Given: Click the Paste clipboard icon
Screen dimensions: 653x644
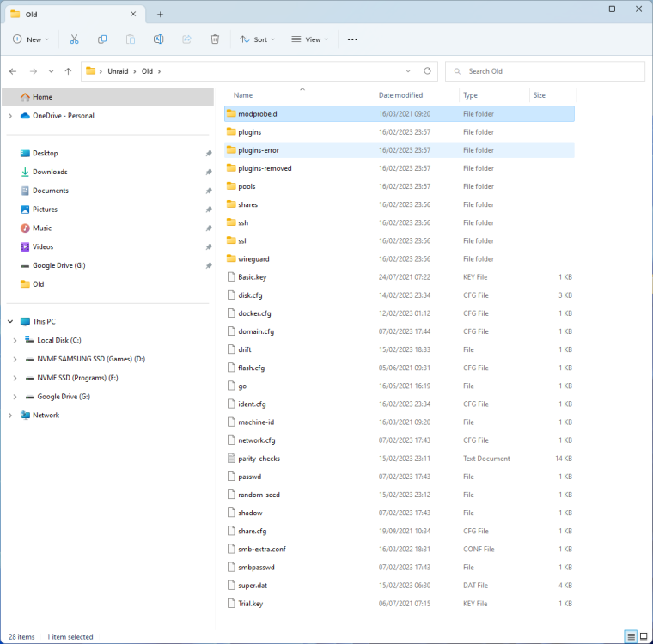Looking at the screenshot, I should pos(131,39).
